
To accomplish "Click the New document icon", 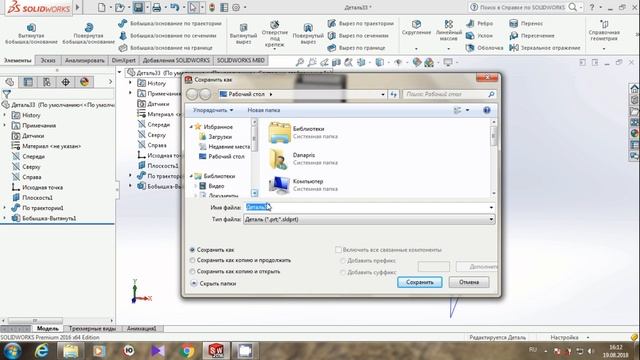I will coord(102,7).
